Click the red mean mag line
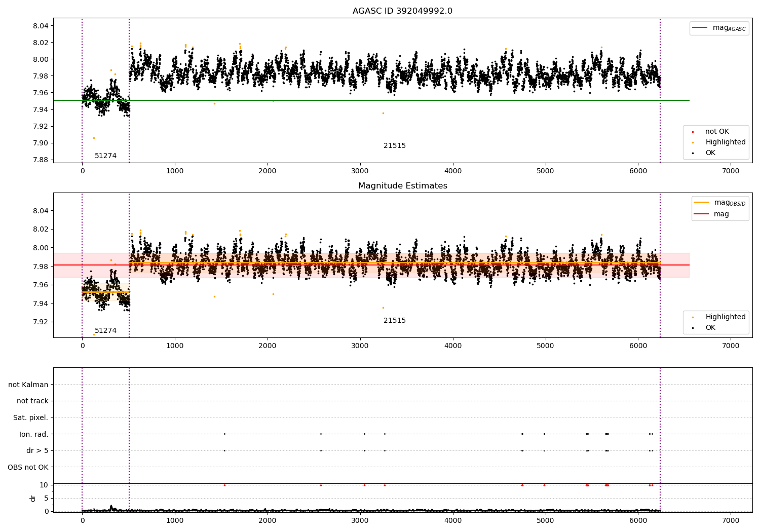This screenshot has height=532, width=760. 371,265
